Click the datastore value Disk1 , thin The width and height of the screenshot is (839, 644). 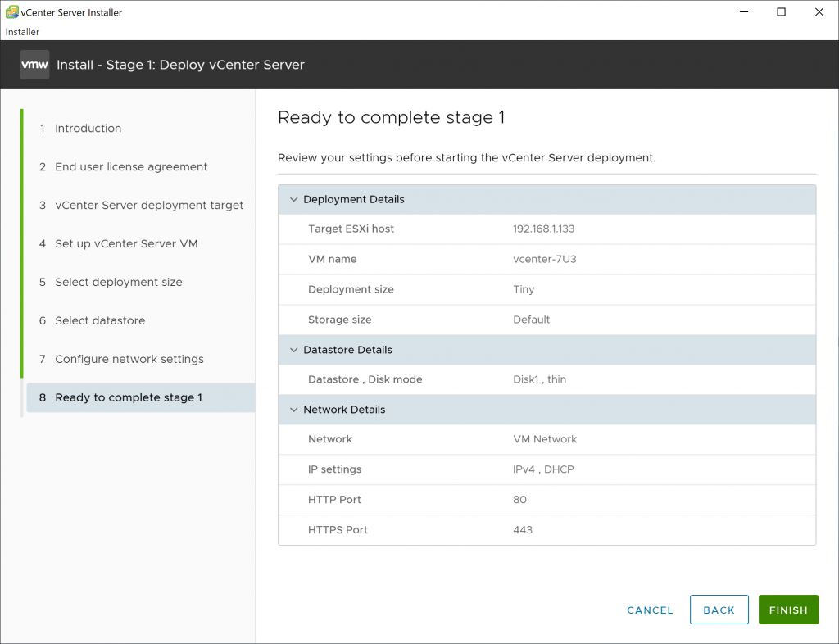(539, 379)
